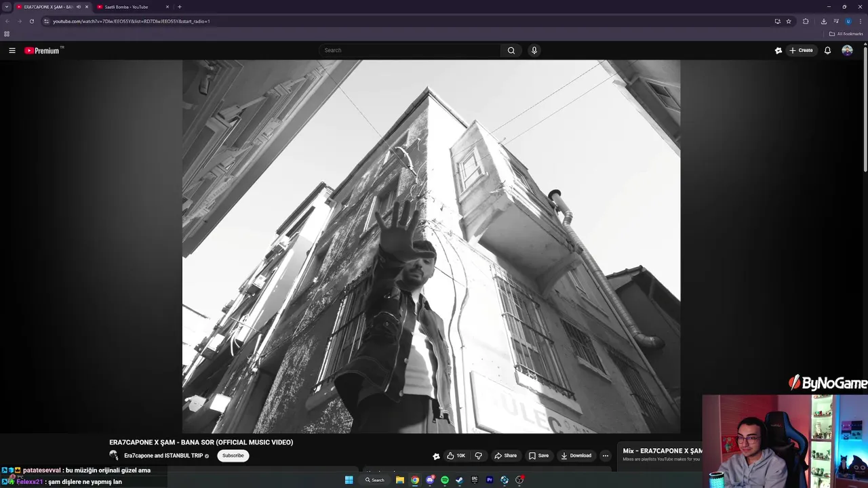The height and width of the screenshot is (488, 868).
Task: Click the taskbar Search box
Action: coord(374,480)
